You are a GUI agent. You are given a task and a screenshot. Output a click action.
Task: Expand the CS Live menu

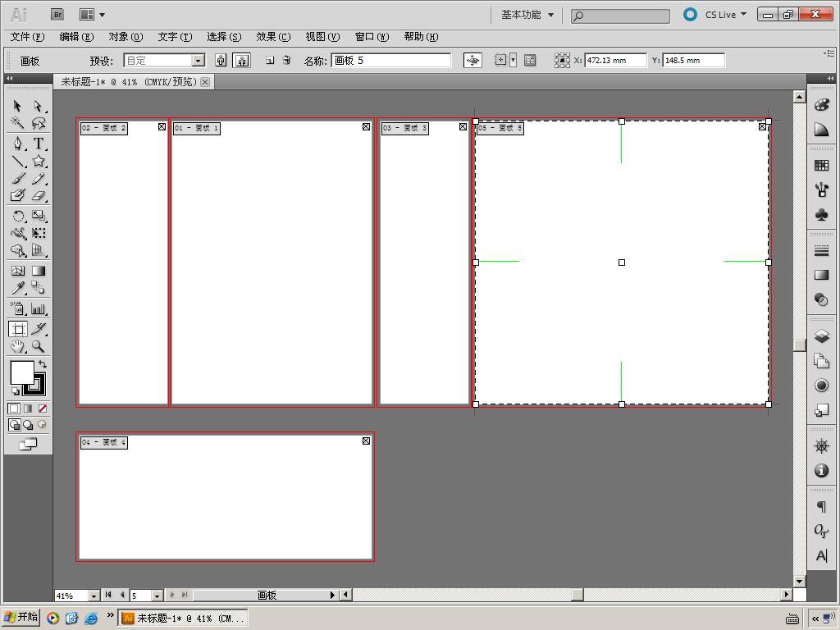click(x=725, y=15)
